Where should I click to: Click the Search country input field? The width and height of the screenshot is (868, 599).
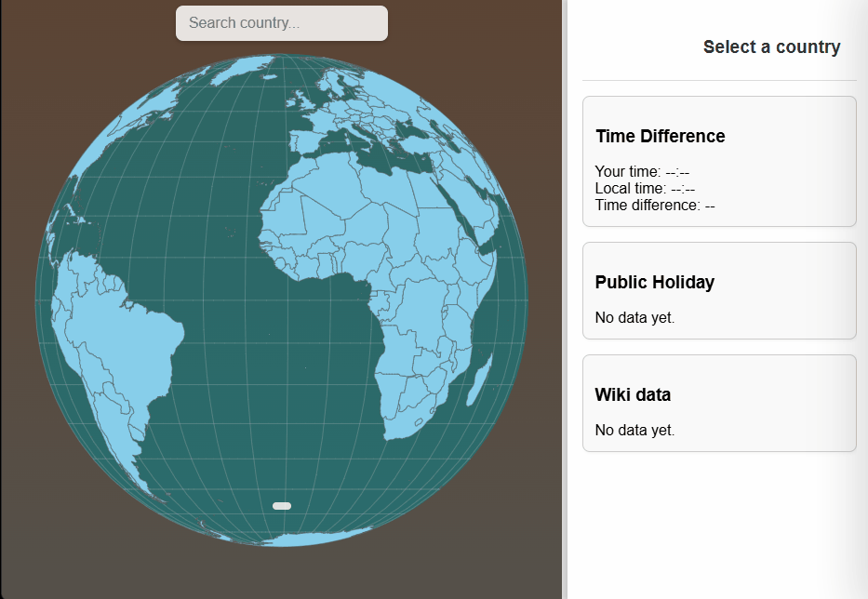pyautogui.click(x=281, y=23)
